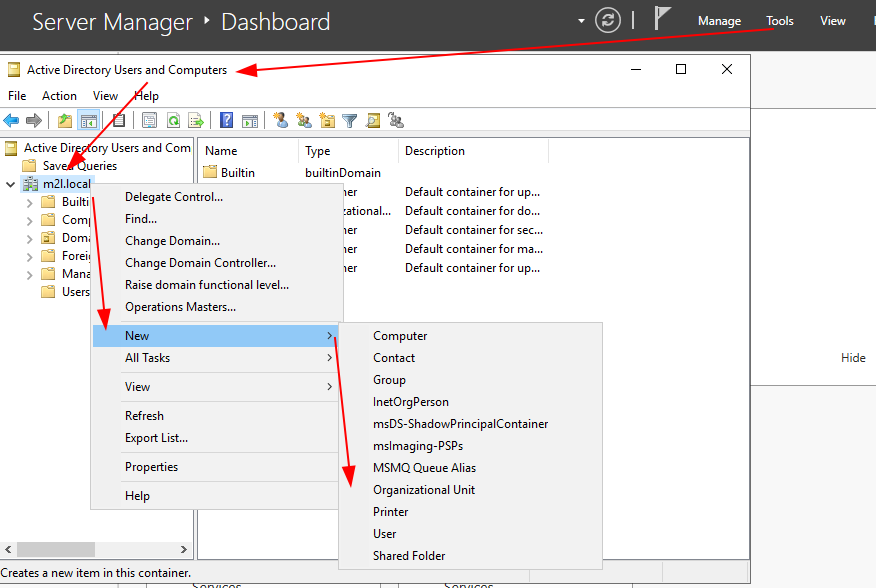Open Server Manager View menu
This screenshot has width=876, height=588.
(832, 21)
